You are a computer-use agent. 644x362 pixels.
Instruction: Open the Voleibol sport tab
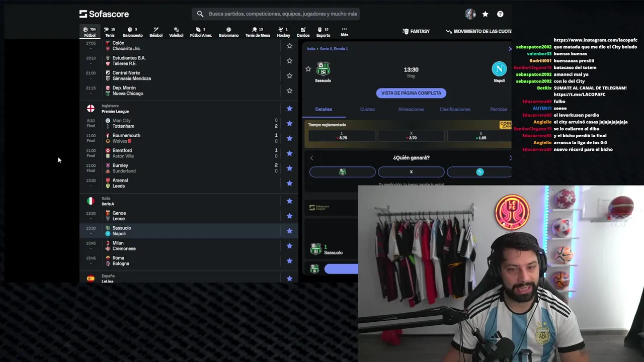click(x=176, y=32)
